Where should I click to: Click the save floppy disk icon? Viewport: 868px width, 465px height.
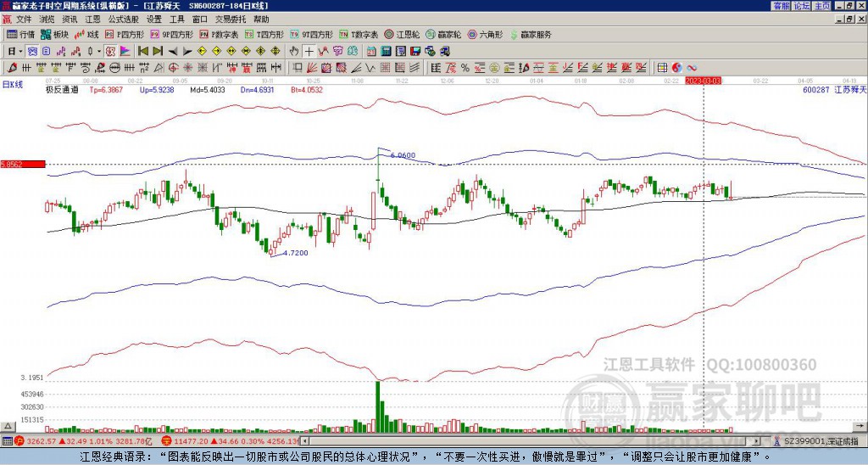tap(415, 51)
